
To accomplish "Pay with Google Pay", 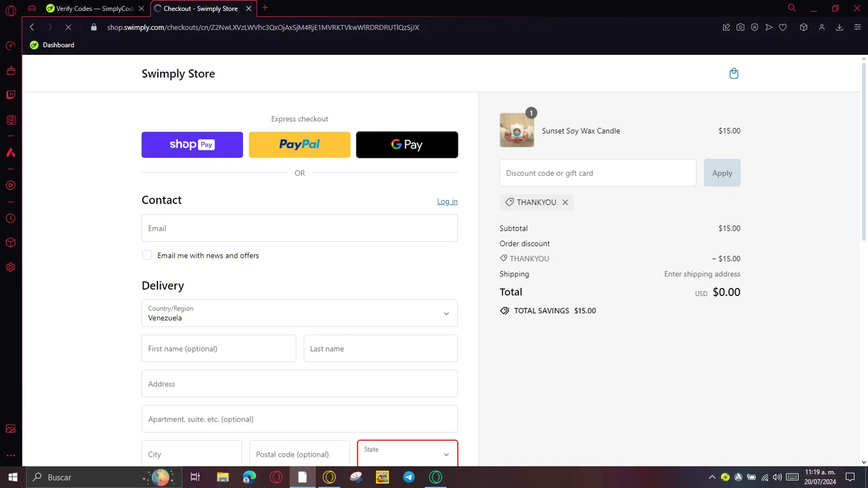I will pyautogui.click(x=407, y=145).
